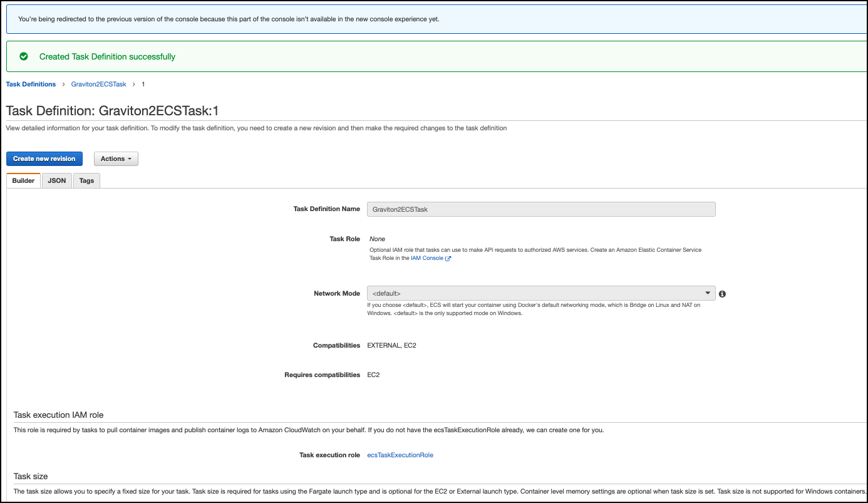Click the Task Role None value
Screen dimensions: 868x503
(377, 239)
